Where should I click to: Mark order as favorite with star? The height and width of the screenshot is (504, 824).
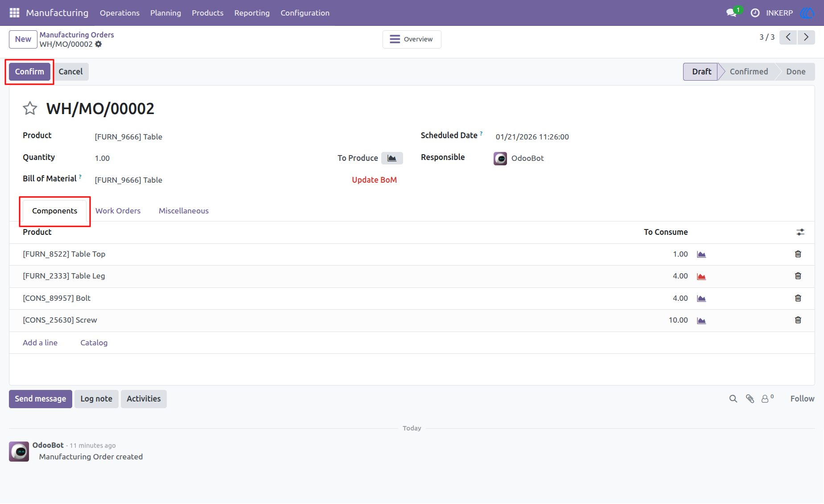(30, 108)
